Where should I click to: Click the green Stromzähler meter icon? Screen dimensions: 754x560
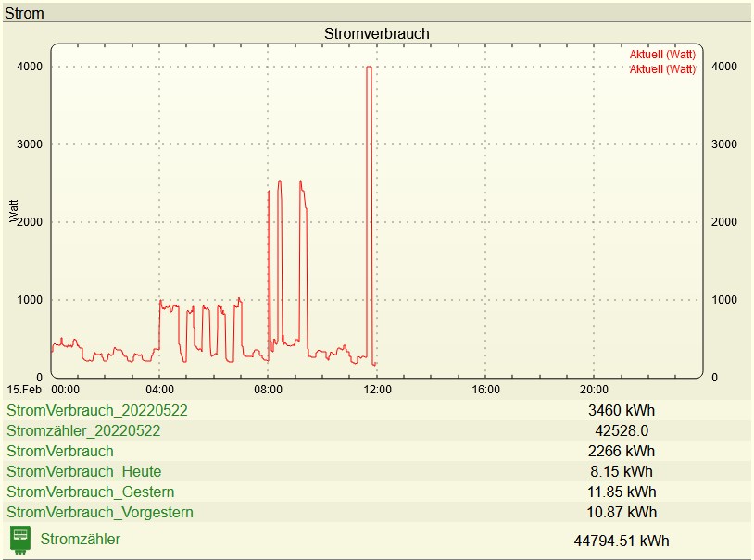tap(19, 539)
